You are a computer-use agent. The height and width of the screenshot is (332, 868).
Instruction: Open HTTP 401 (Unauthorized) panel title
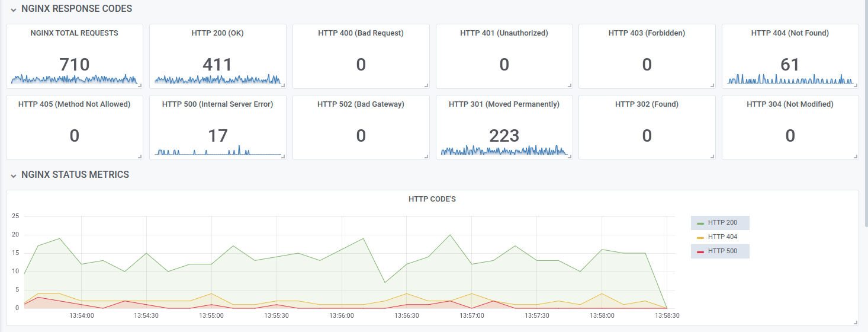(x=504, y=33)
